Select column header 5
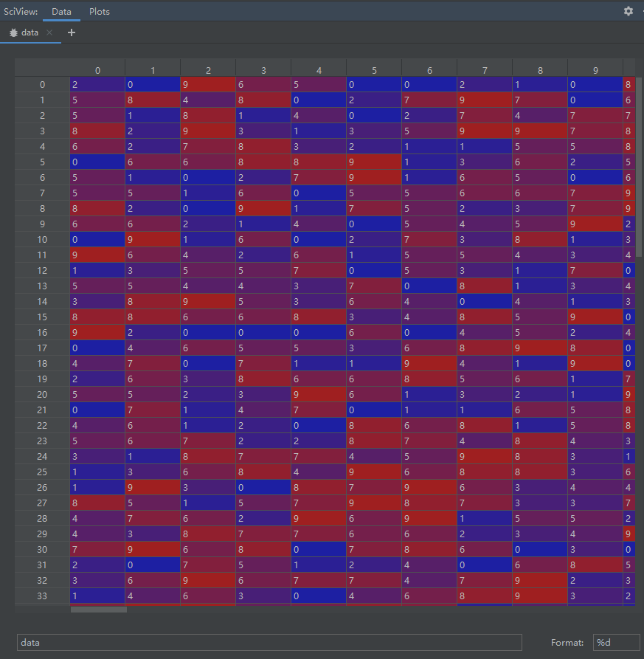 pos(374,70)
